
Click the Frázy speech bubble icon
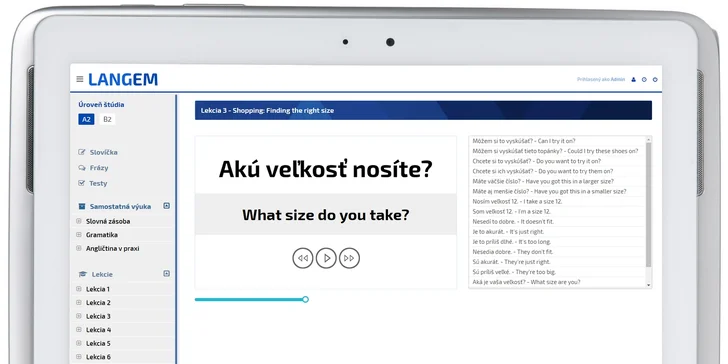82,168
